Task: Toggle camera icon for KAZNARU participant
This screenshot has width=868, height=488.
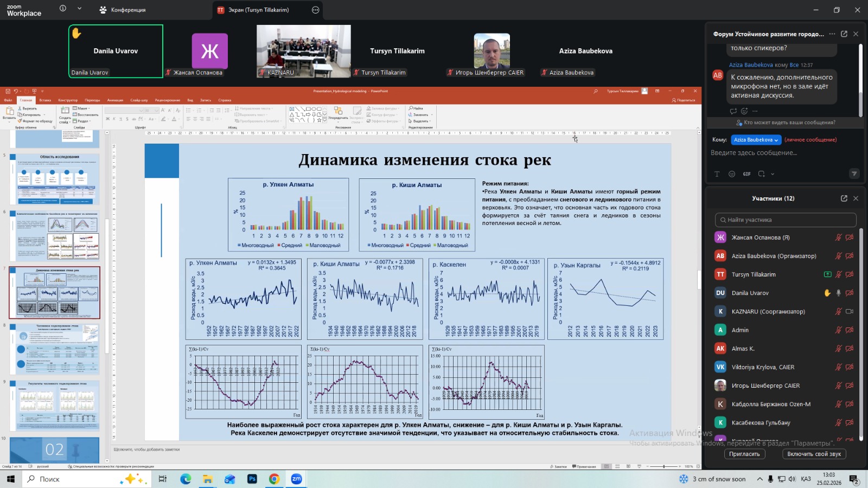Action: (850, 311)
